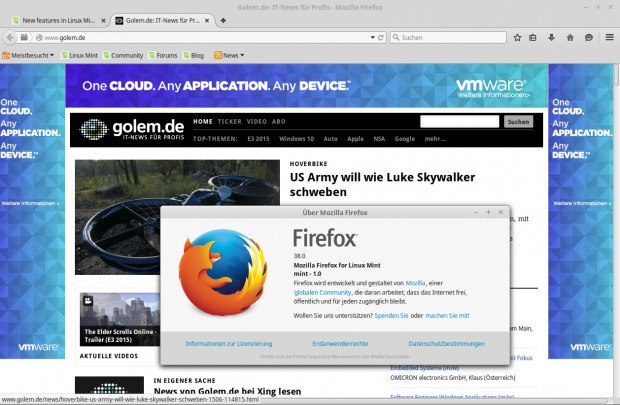
Task: Open the NSA top theme
Action: click(379, 139)
